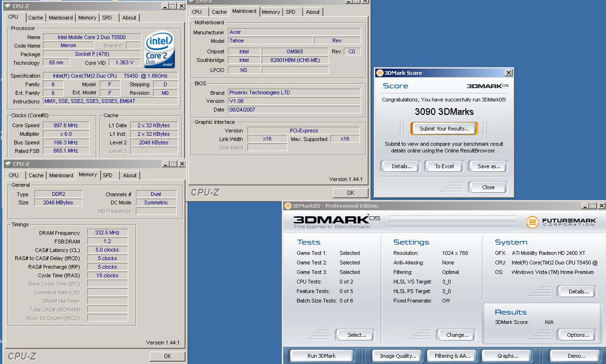The width and height of the screenshot is (606, 364).
Task: Close the 3DMark Score dialog via Close button
Action: point(488,187)
